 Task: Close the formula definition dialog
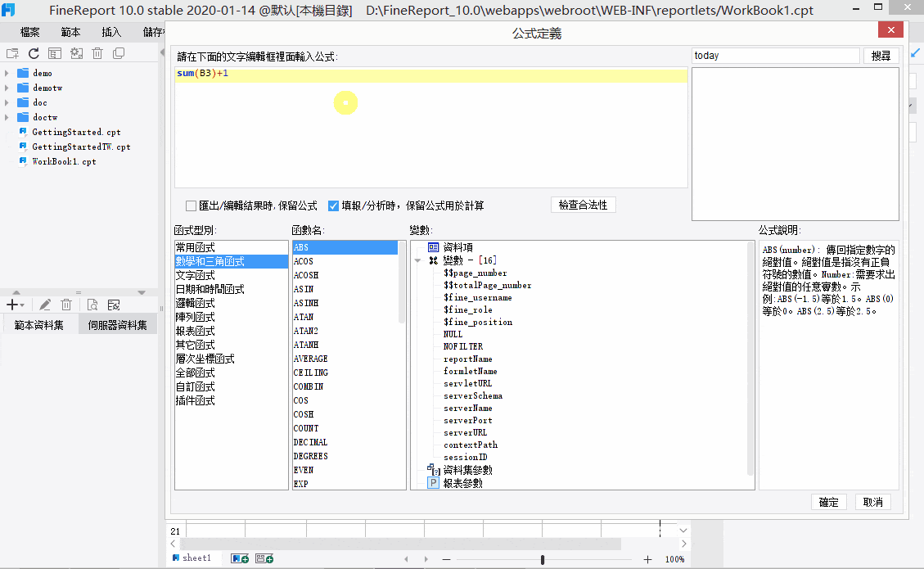point(891,30)
